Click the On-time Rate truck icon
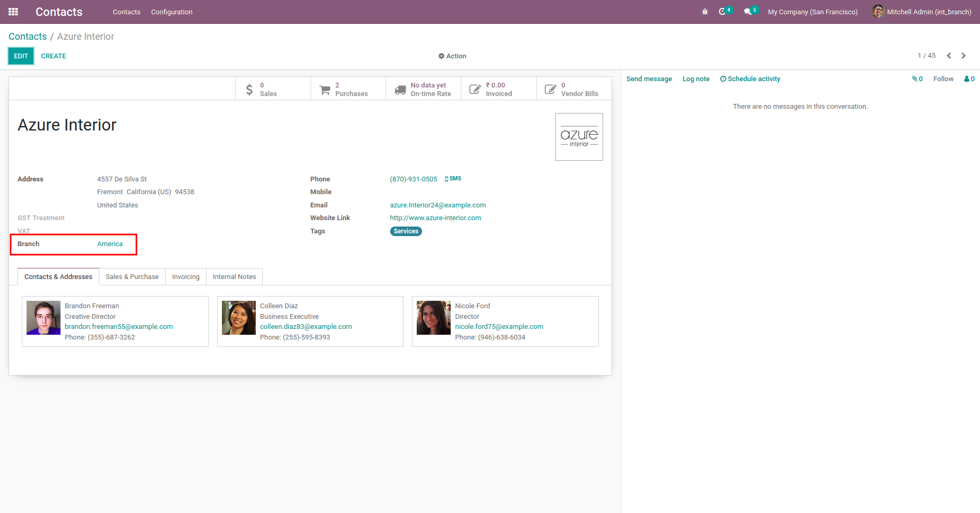 pyautogui.click(x=400, y=90)
